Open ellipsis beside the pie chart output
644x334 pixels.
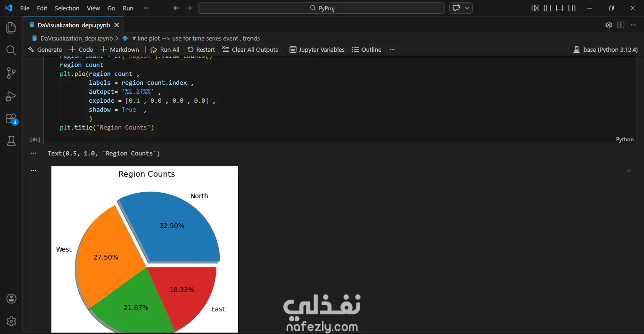pos(33,170)
